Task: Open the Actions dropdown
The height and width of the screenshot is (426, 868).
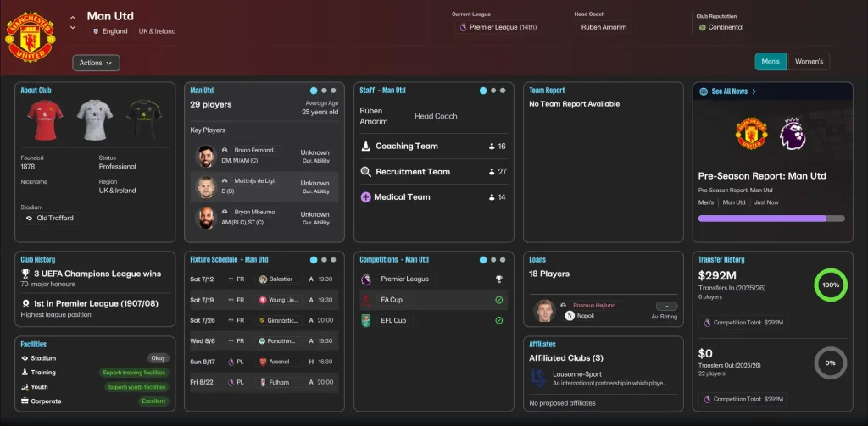Action: (96, 63)
